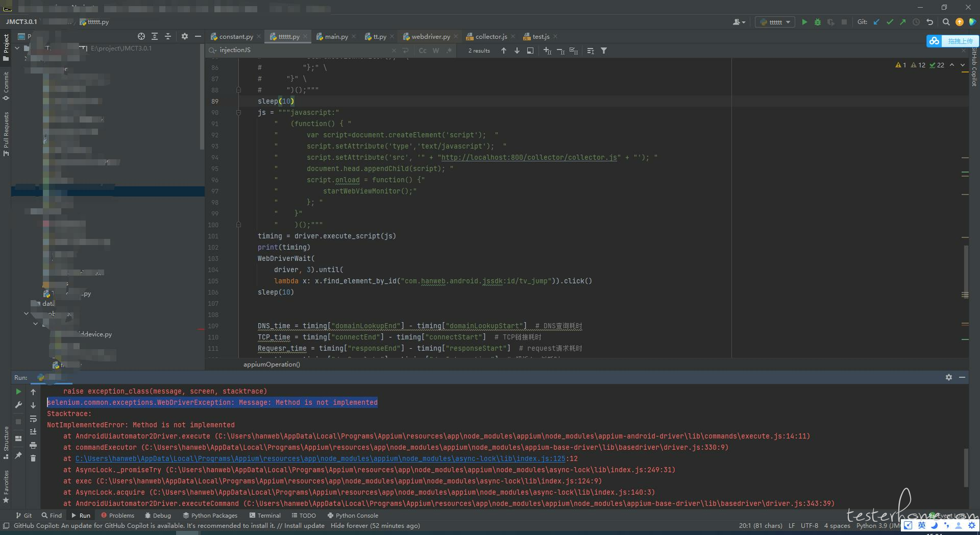Click the search filter funnel icon

coord(604,51)
